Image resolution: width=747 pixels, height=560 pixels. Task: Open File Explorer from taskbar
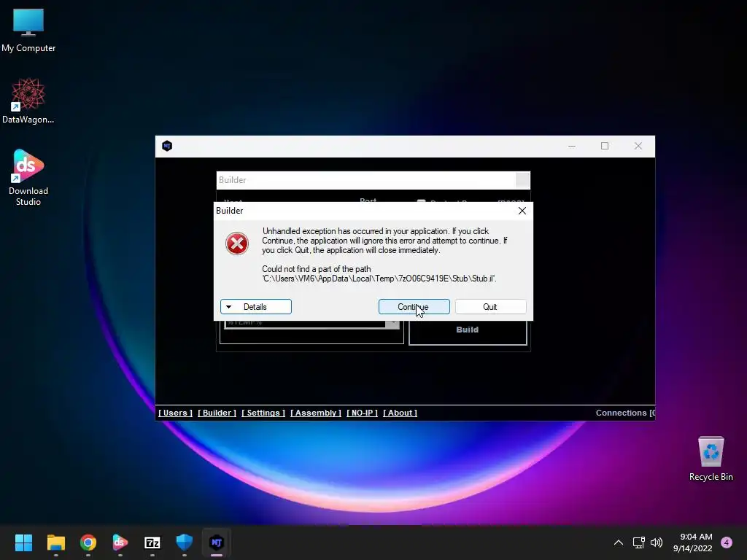pos(55,542)
